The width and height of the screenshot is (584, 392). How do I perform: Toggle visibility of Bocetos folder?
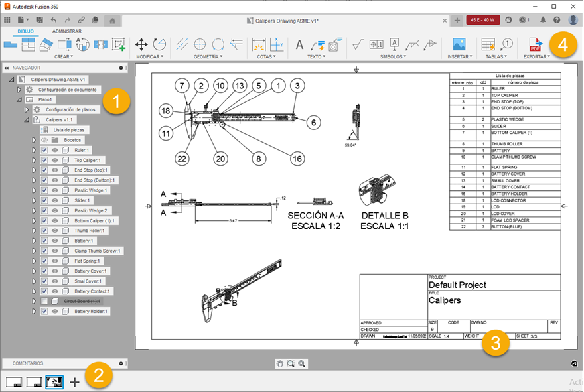pyautogui.click(x=44, y=140)
